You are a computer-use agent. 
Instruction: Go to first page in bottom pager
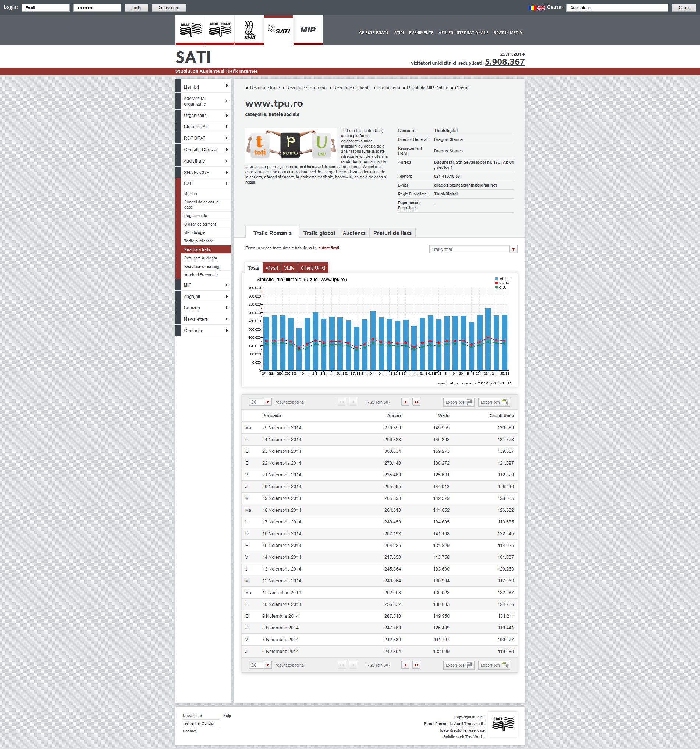(x=342, y=665)
